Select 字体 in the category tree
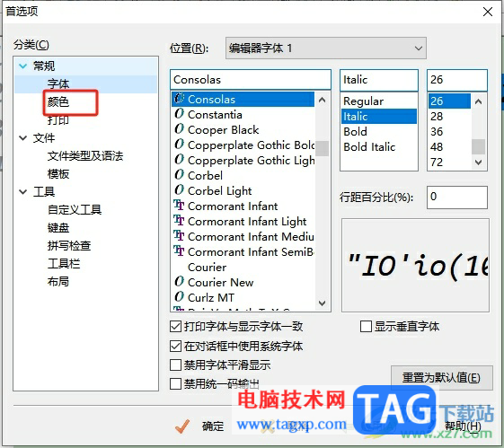The image size is (504, 448). (x=58, y=84)
